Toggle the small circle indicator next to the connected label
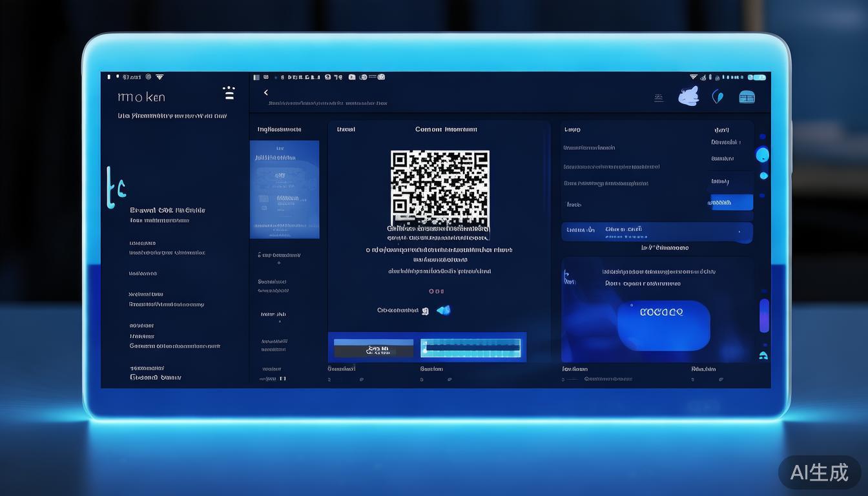Image resolution: width=868 pixels, height=496 pixels. 424,311
